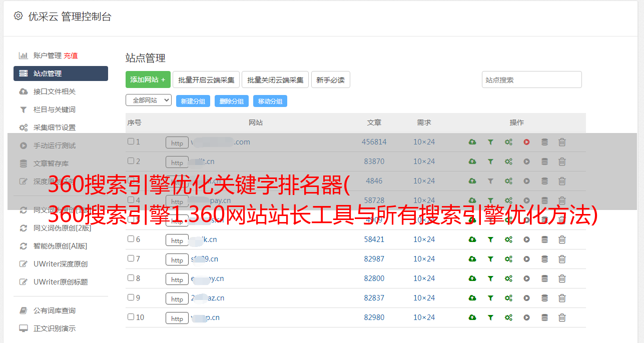Image resolution: width=644 pixels, height=343 pixels.
Task: Click the 删除分组 button
Action: coord(232,101)
